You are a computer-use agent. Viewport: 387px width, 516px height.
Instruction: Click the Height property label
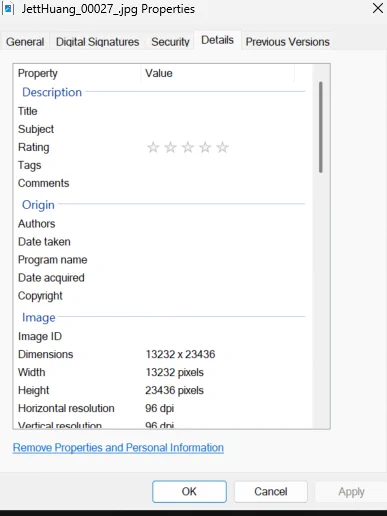pyautogui.click(x=34, y=390)
